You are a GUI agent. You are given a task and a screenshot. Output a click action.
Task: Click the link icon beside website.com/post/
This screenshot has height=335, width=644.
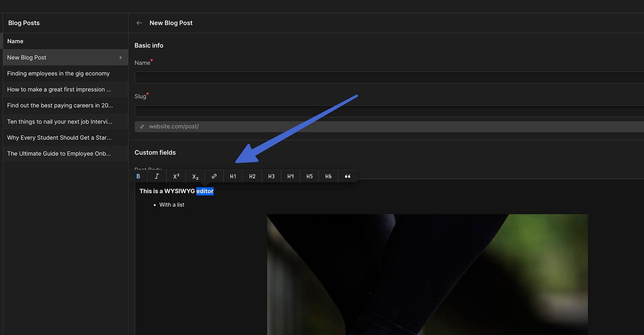(x=142, y=126)
